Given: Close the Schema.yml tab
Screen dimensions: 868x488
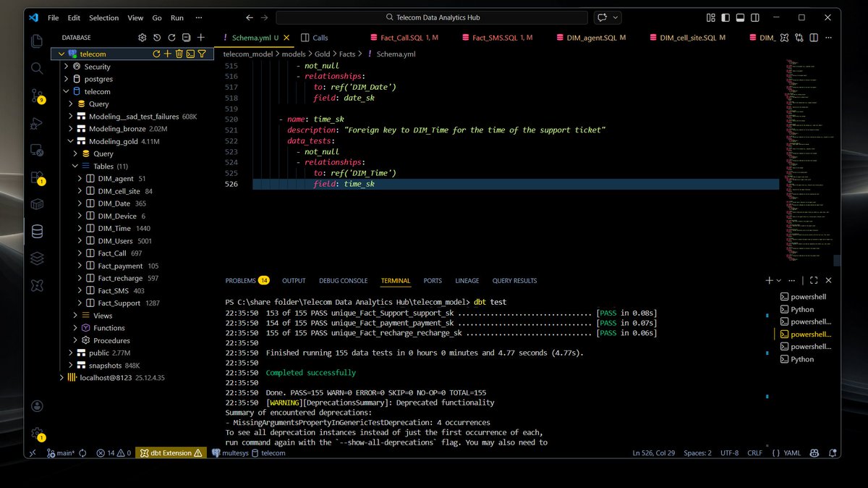Looking at the screenshot, I should [x=286, y=38].
